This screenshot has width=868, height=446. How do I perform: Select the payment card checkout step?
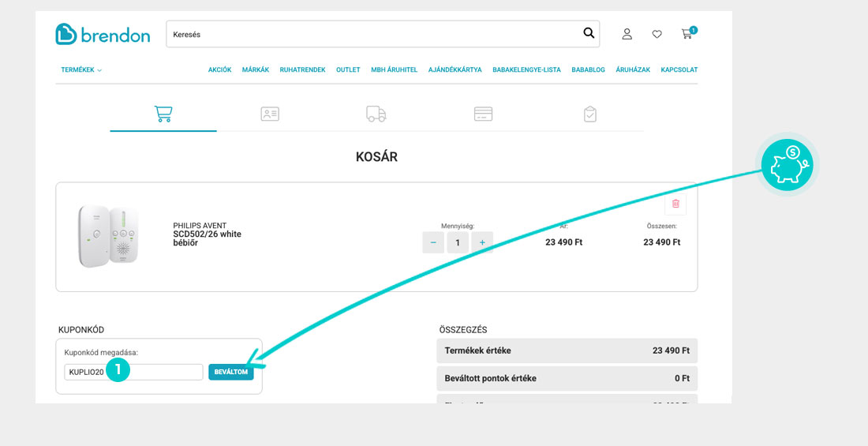[483, 114]
